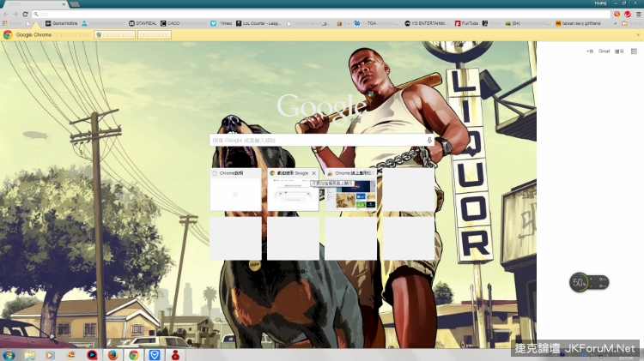
Task: Open Firefox from the taskbar
Action: [112, 353]
